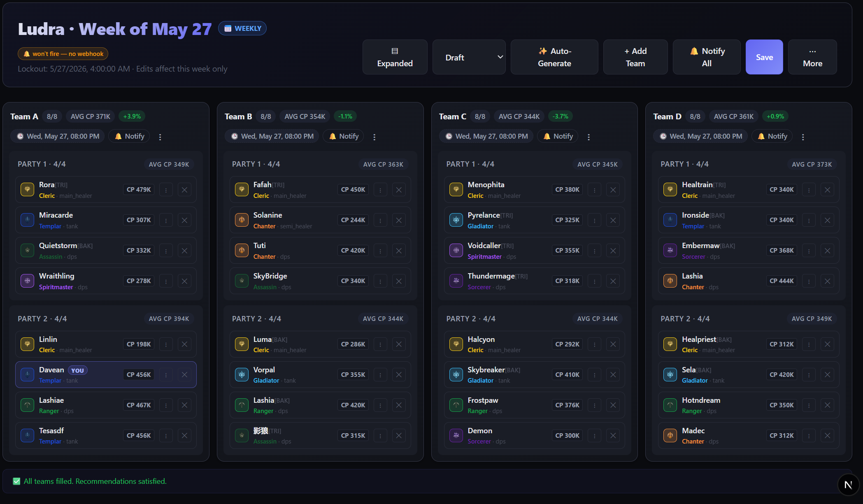Click Solanine's Chanter class icon
Viewport: 863px width, 504px height.
click(242, 220)
